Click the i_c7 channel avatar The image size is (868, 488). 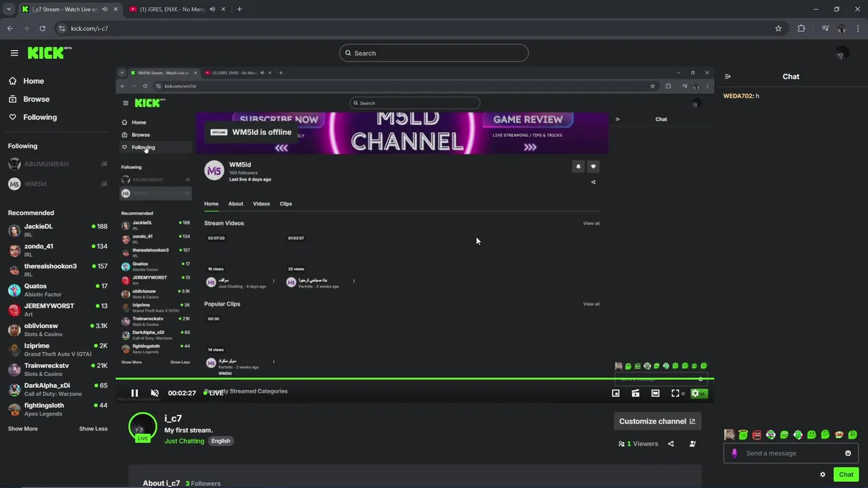142,426
